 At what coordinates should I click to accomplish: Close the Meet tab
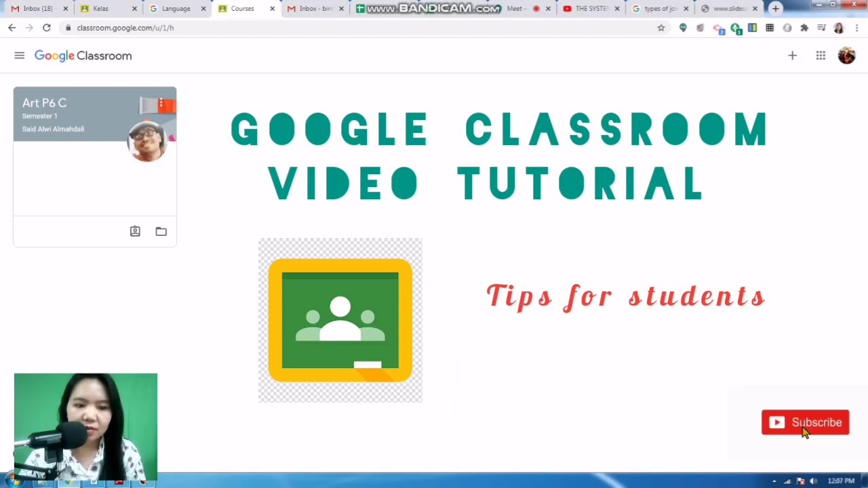548,9
